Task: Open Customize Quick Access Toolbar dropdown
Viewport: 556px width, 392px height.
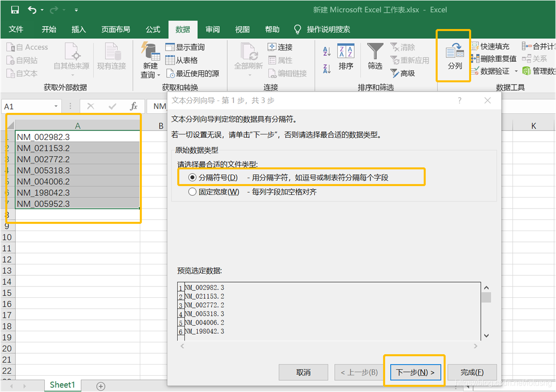Action: click(76, 10)
